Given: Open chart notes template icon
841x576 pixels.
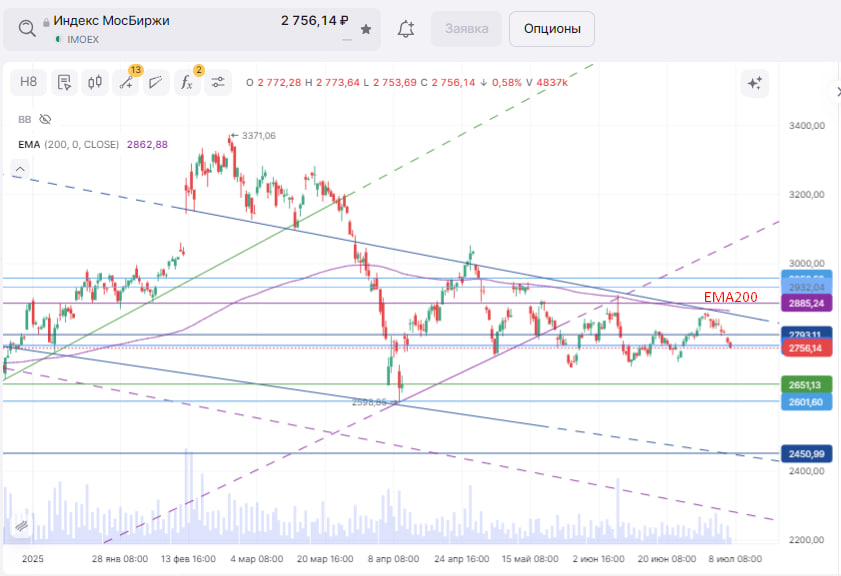Looking at the screenshot, I should pyautogui.click(x=64, y=82).
